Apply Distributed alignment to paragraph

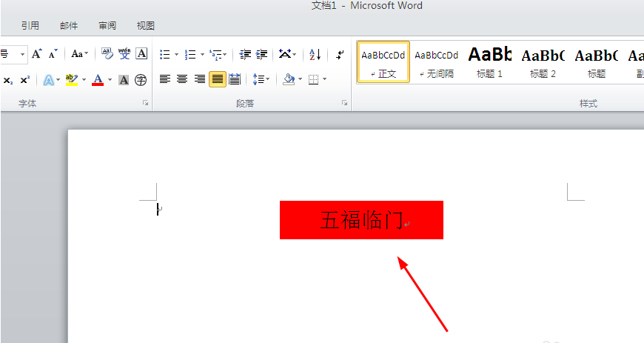[x=235, y=79]
